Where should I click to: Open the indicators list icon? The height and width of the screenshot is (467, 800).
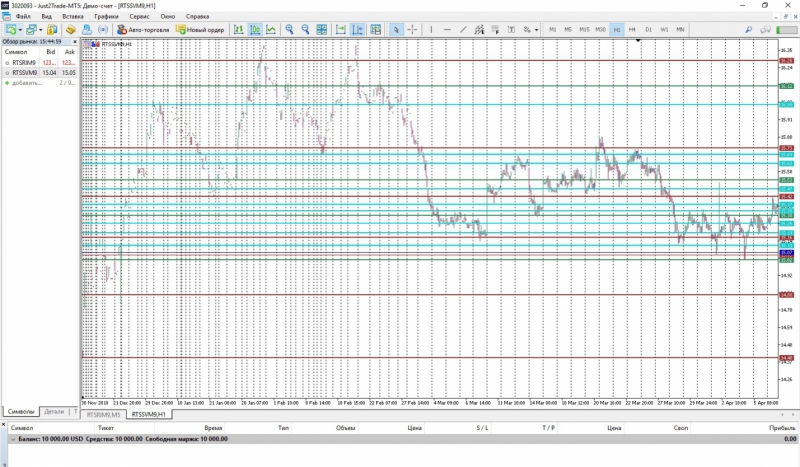pyautogui.click(x=376, y=30)
